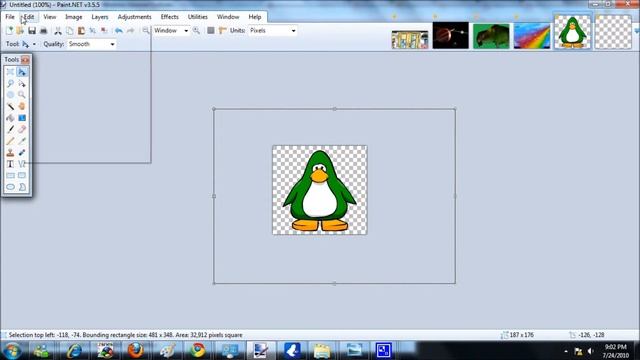Open the Effects menu
This screenshot has height=360, width=640.
pyautogui.click(x=170, y=17)
